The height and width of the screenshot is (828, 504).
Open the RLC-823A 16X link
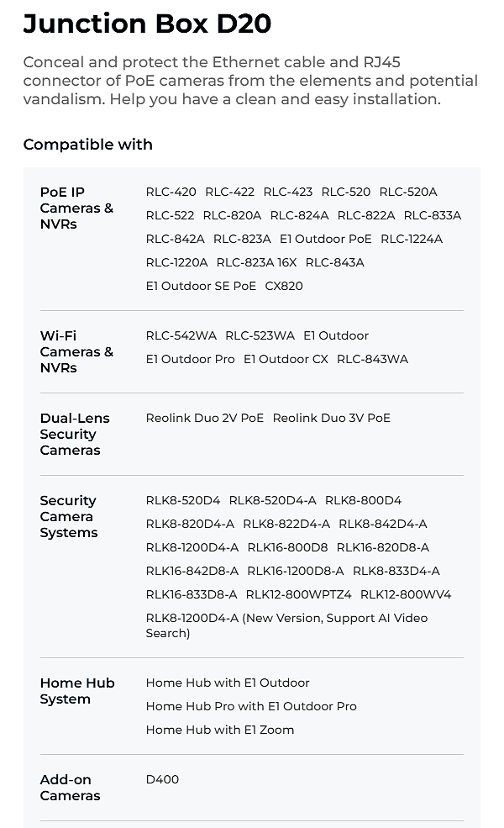(257, 262)
